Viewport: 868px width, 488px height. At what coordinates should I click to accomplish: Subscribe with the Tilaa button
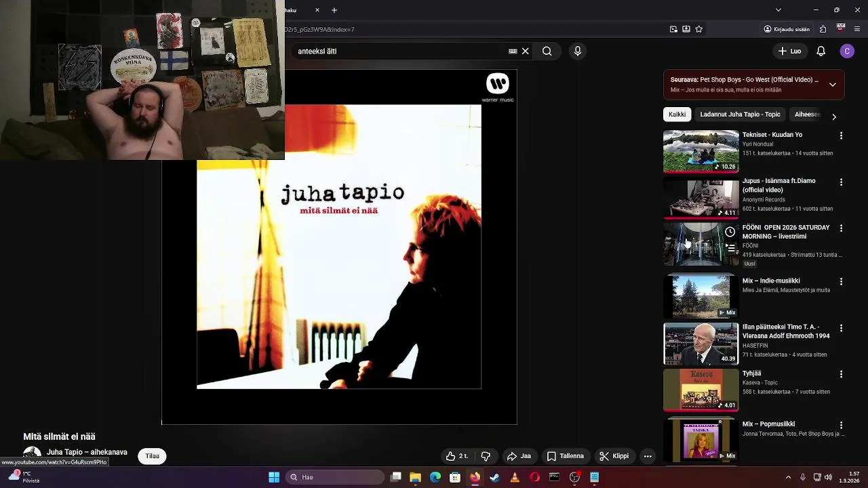pos(153,456)
